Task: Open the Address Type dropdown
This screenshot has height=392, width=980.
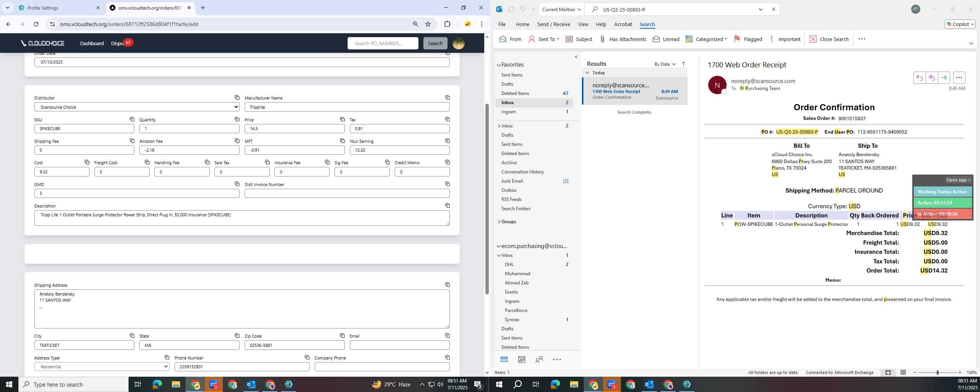Action: pyautogui.click(x=102, y=367)
